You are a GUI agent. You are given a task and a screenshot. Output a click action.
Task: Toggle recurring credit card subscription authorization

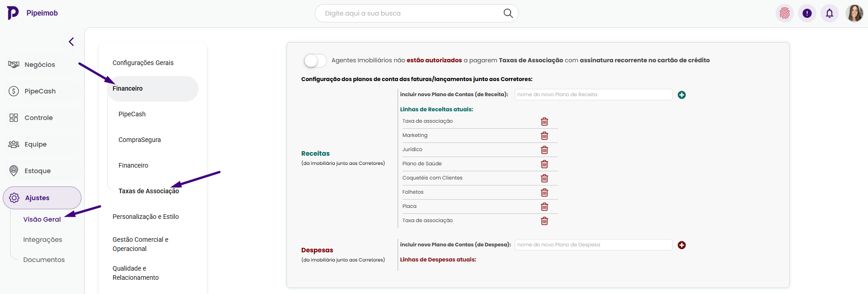pyautogui.click(x=315, y=60)
